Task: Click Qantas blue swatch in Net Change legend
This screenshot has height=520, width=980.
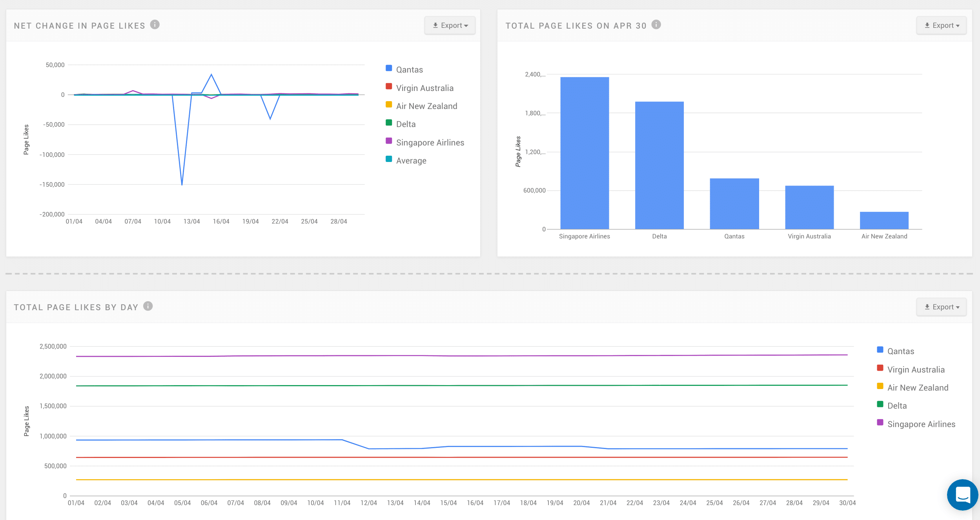Action: [389, 68]
